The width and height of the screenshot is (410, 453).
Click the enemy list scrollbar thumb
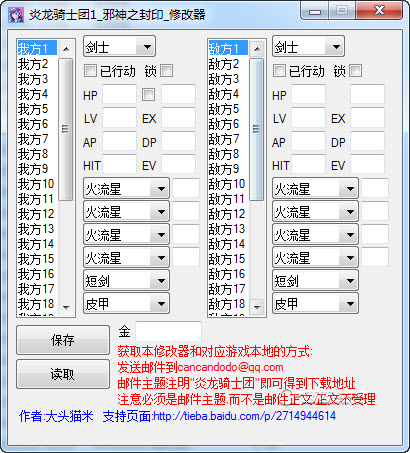click(x=257, y=129)
